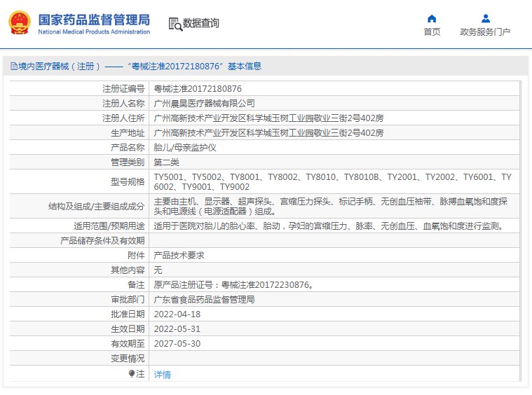Click the 变更情况 label
This screenshot has height=395, width=532.
[128, 359]
